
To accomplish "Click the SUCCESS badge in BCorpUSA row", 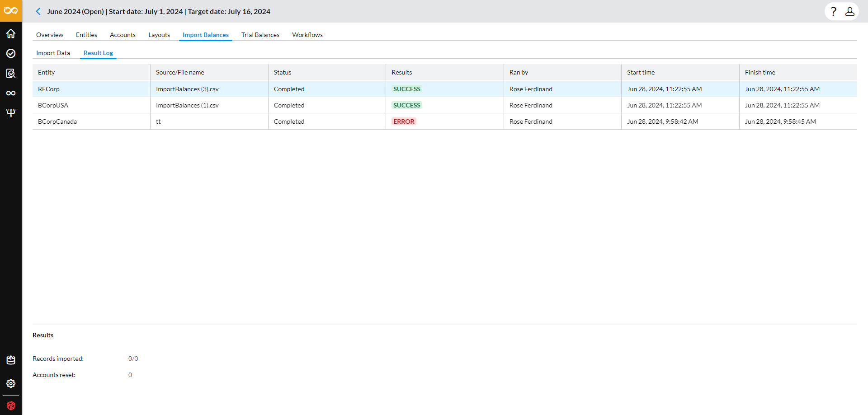I will click(407, 105).
